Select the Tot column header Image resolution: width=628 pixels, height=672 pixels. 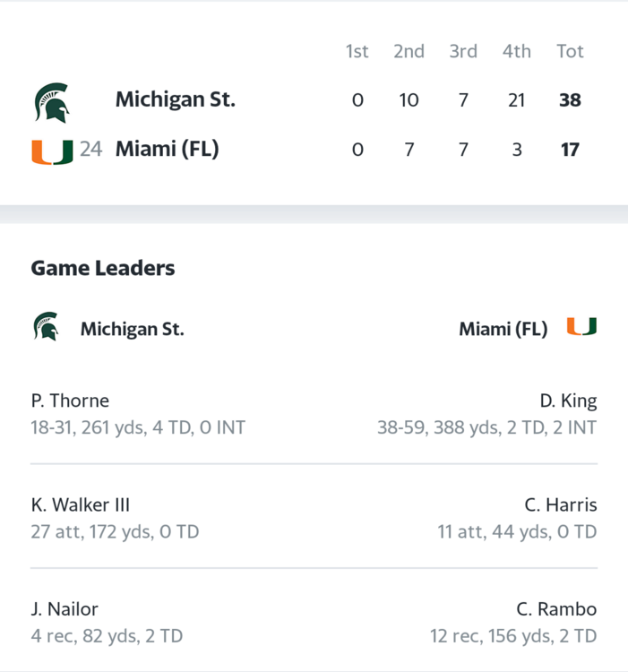[570, 51]
